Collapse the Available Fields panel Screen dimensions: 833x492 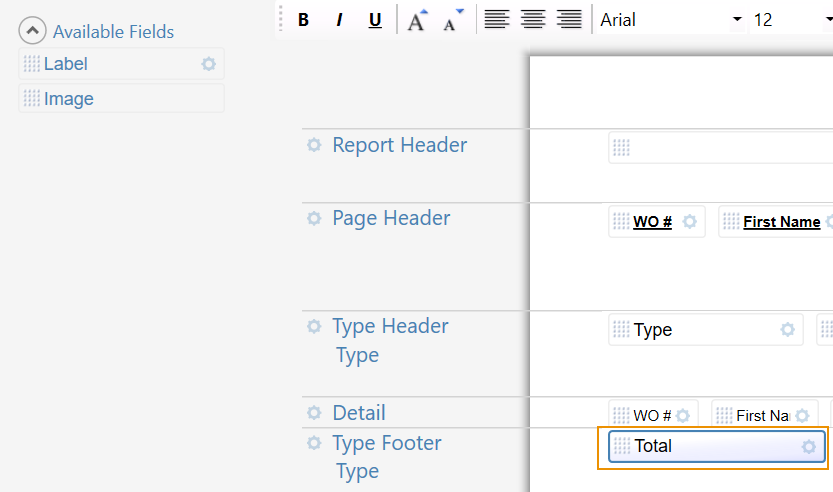pos(32,31)
